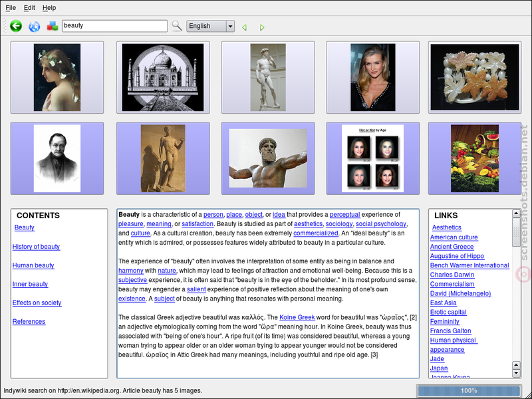Click the right green triangle arrow
Screen dimensions: 532x399
(262, 27)
